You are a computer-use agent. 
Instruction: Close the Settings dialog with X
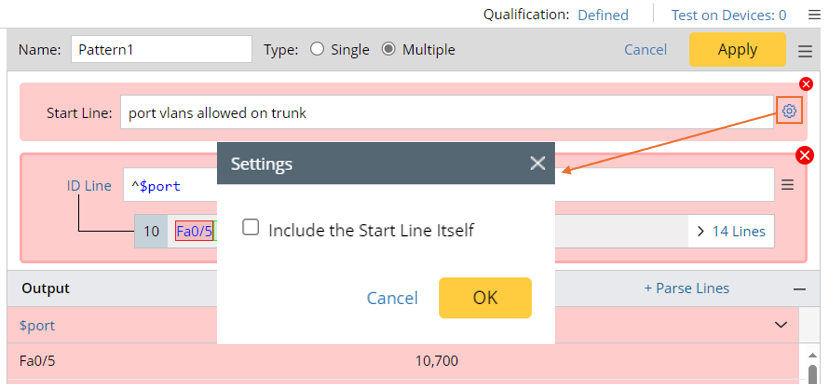538,163
